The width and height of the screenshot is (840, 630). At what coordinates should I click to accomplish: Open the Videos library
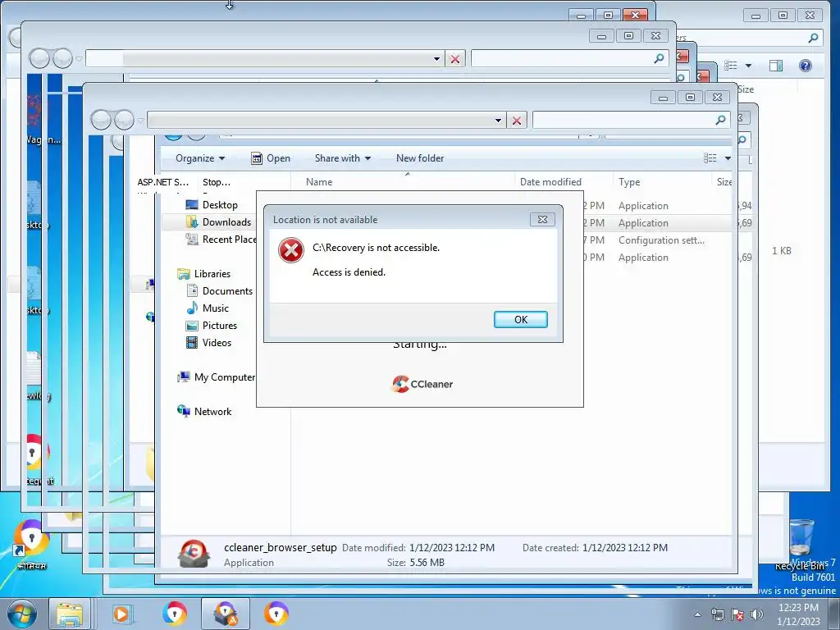pyautogui.click(x=217, y=342)
